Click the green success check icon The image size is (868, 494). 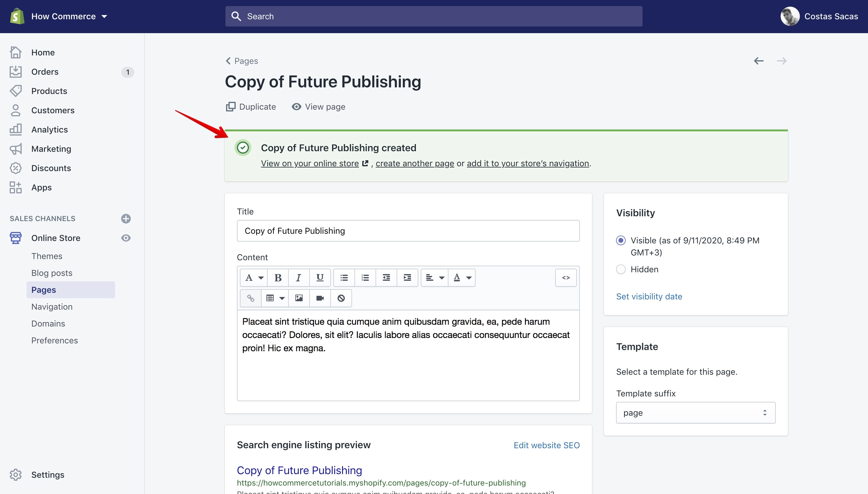tap(243, 148)
